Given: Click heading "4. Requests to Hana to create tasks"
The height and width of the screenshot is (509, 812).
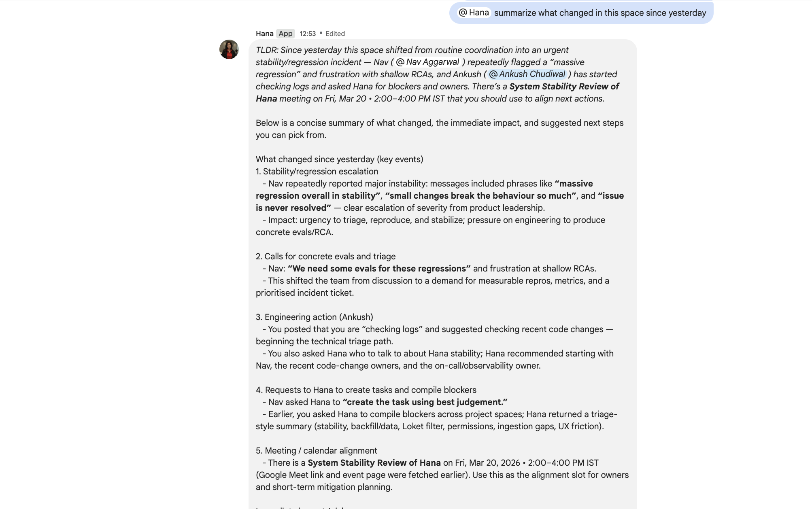Looking at the screenshot, I should click(x=366, y=390).
